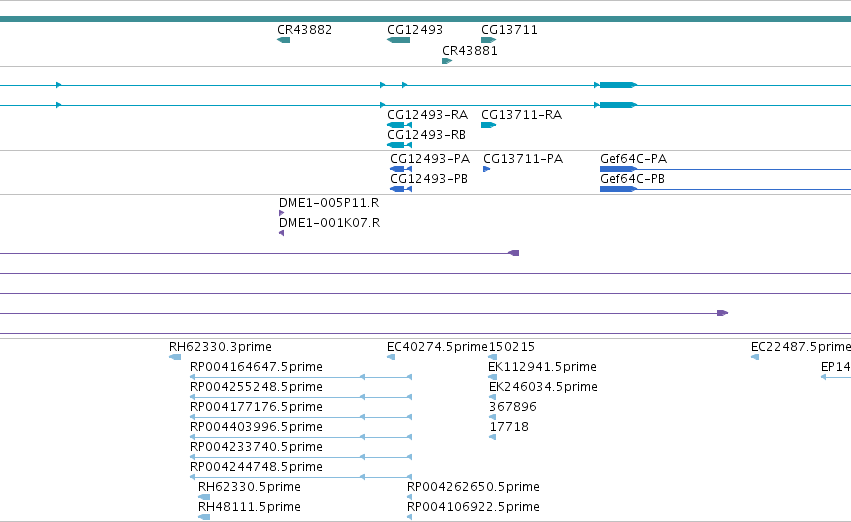The height and width of the screenshot is (522, 851).
Task: Select the RH62330.3prime EST glyph
Action: click(175, 357)
